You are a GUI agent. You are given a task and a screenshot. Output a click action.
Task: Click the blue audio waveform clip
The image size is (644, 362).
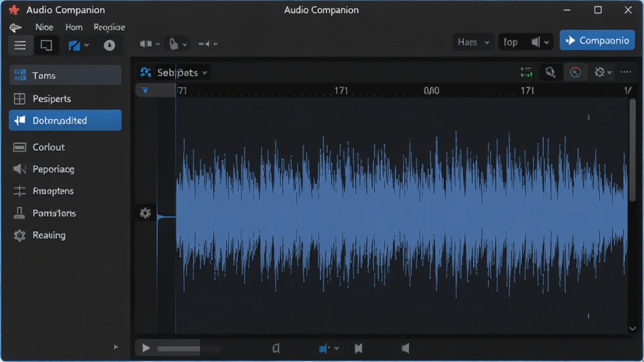click(x=402, y=214)
